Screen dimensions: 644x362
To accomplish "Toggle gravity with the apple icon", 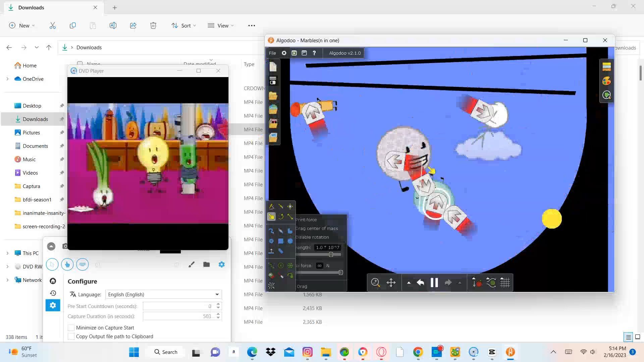I will [477, 283].
